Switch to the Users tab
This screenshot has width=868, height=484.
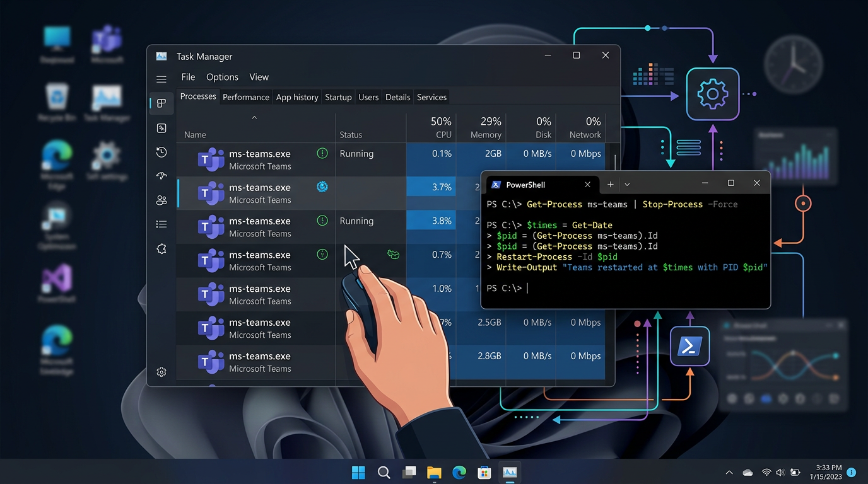[x=368, y=97]
